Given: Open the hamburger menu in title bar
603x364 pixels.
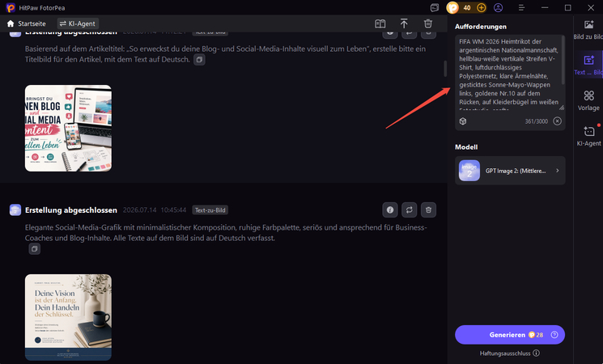Looking at the screenshot, I should pos(521,8).
